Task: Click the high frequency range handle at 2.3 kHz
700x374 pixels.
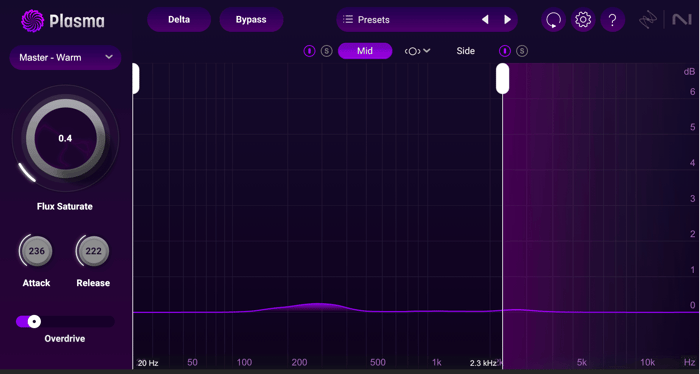Action: click(x=503, y=79)
